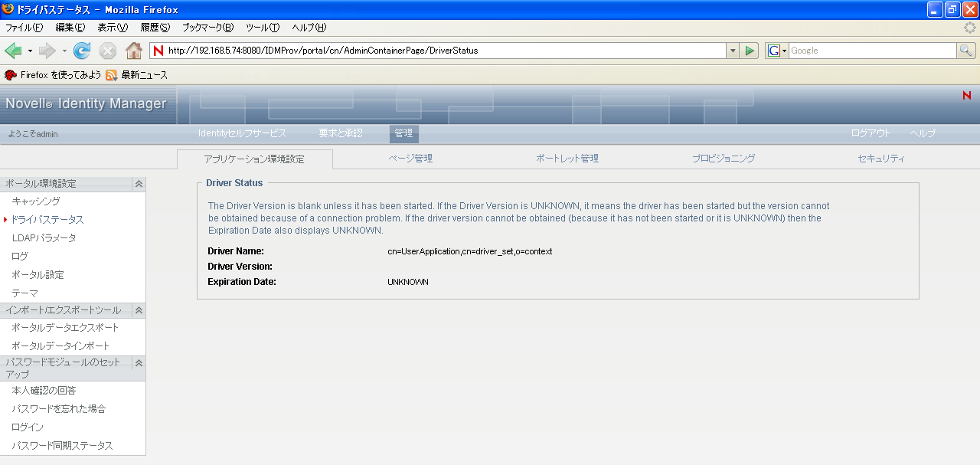This screenshot has width=980, height=465.
Task: Open the Forward button history dropdown arrow
Action: tap(64, 51)
